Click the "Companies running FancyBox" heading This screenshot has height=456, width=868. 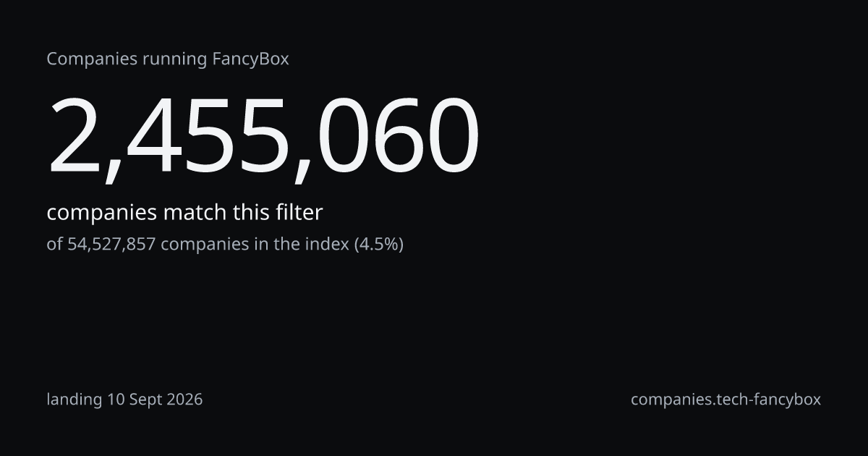pyautogui.click(x=168, y=59)
